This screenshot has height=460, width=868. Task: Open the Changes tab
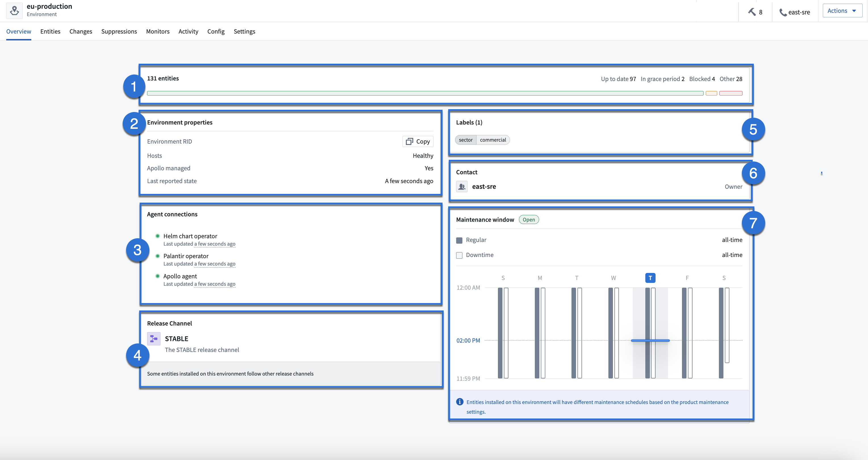point(81,32)
